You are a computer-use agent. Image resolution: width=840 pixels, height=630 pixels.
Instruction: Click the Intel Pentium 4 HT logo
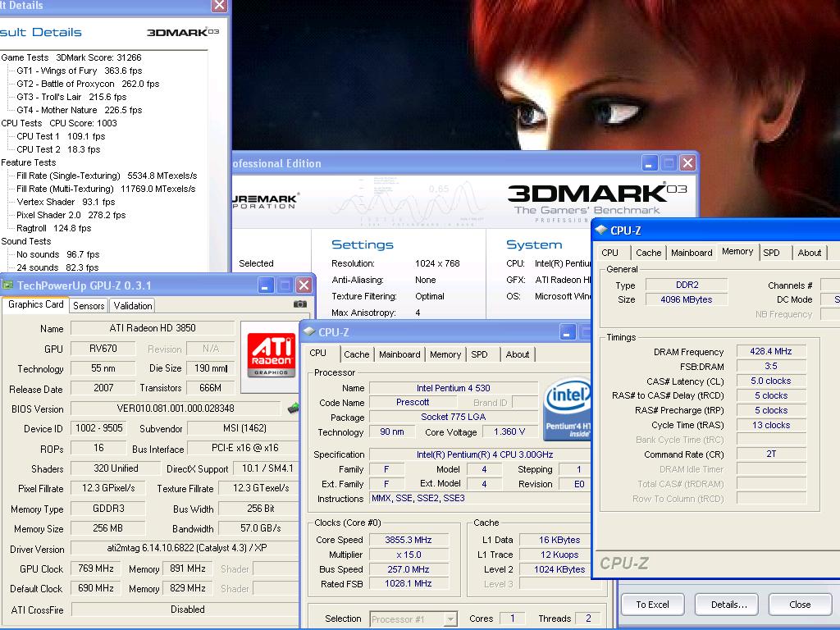click(568, 410)
